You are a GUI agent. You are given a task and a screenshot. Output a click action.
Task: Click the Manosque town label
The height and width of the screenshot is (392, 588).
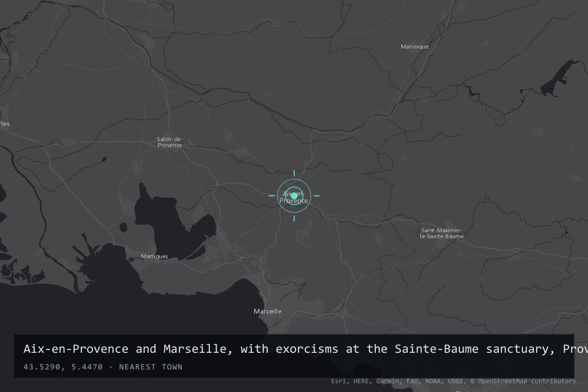(415, 47)
